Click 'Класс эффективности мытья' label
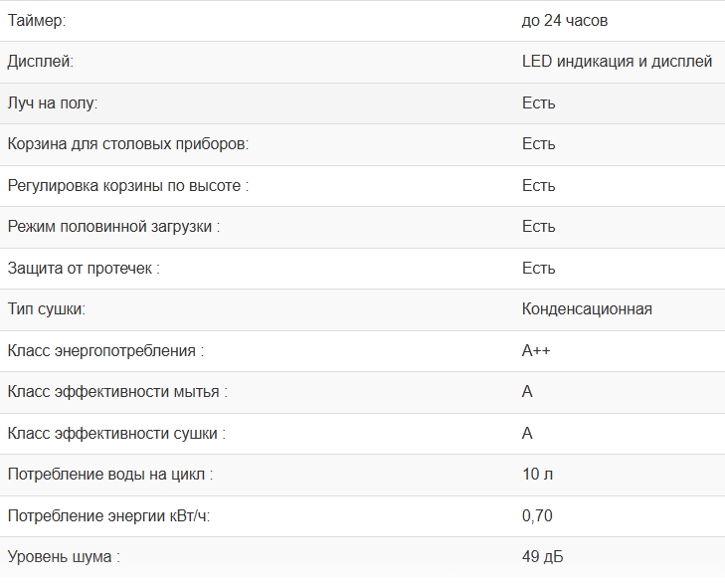Screen dimensions: 725x588 point(117,392)
